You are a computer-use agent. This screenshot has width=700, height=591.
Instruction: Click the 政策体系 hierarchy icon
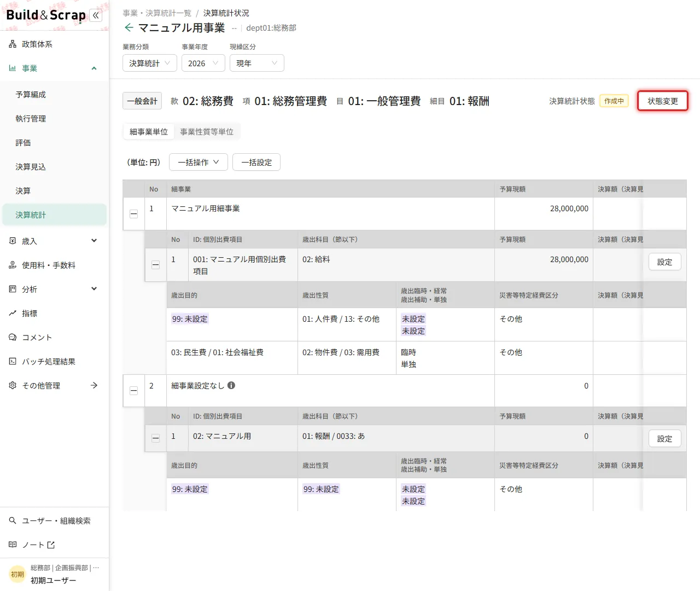click(x=13, y=44)
